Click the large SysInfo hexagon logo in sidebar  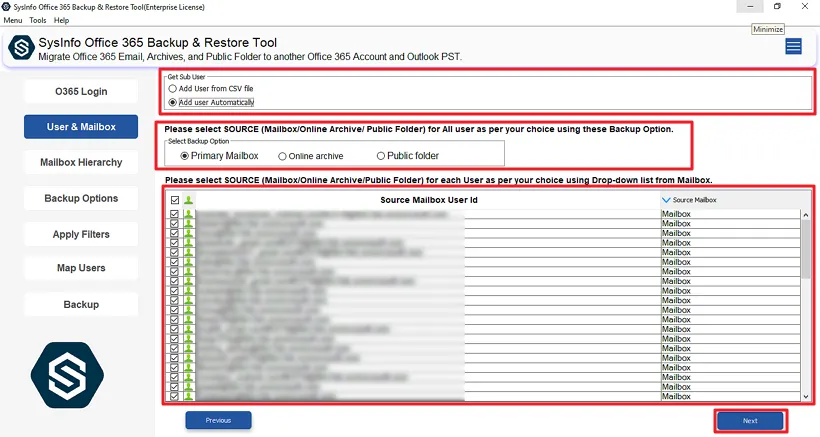coord(67,375)
